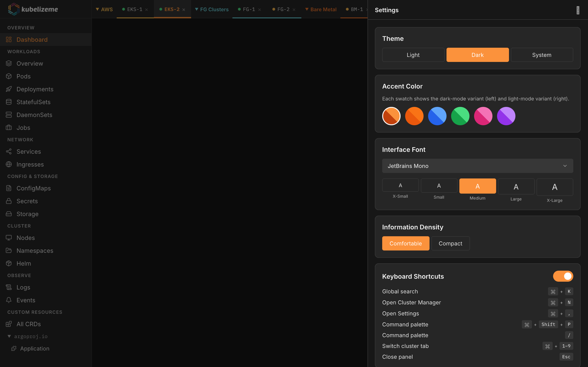Select the Medium font size
The image size is (588, 367).
(477, 186)
